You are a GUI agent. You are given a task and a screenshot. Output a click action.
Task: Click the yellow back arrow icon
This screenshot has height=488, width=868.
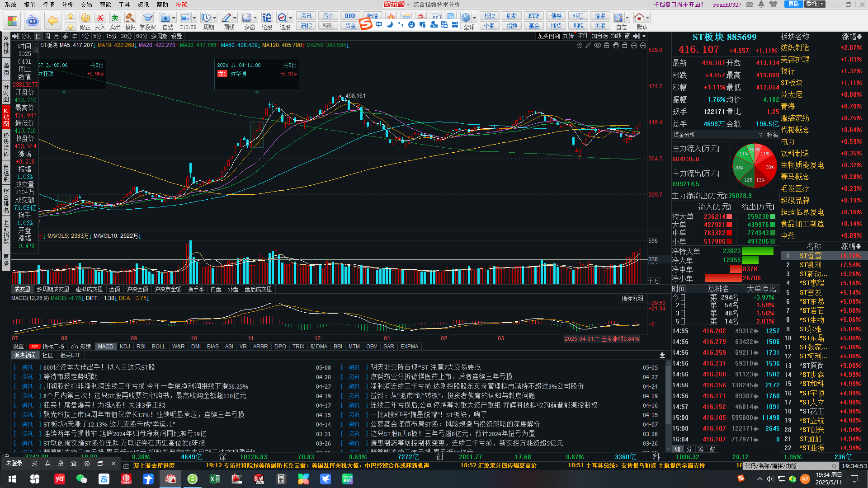pos(53,20)
